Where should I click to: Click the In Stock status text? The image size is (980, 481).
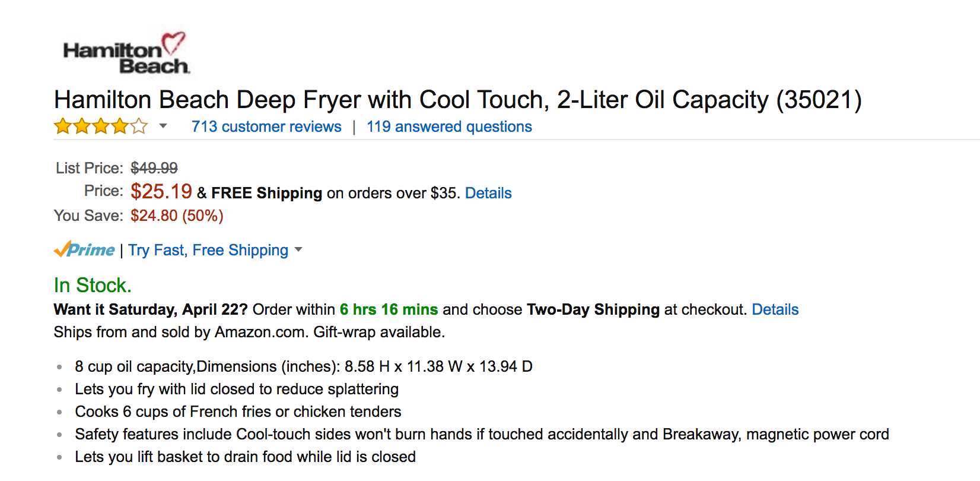[93, 285]
